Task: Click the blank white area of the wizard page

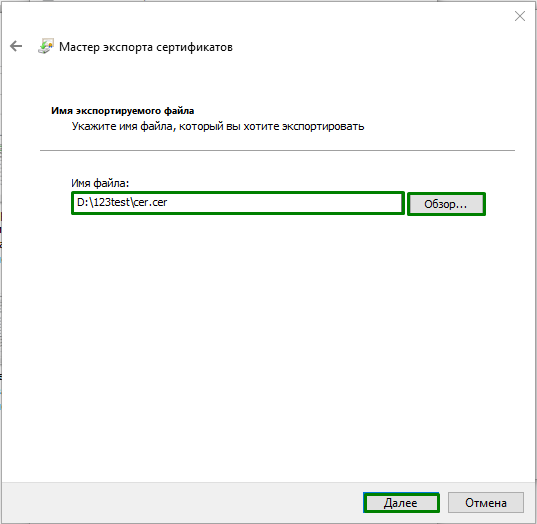Action: (267, 342)
